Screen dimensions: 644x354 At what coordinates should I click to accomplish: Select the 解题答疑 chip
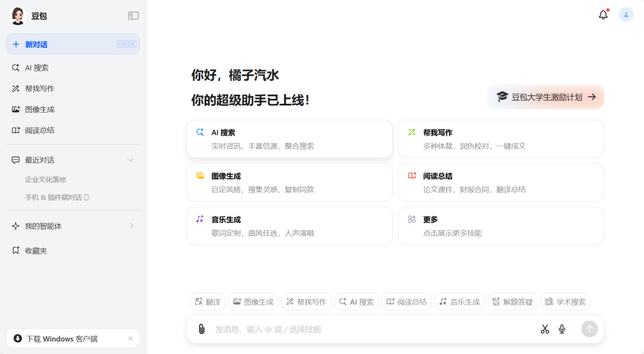513,302
